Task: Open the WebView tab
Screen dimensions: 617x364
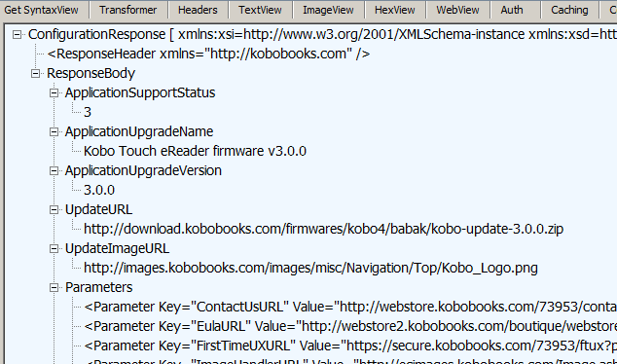Action: (457, 10)
